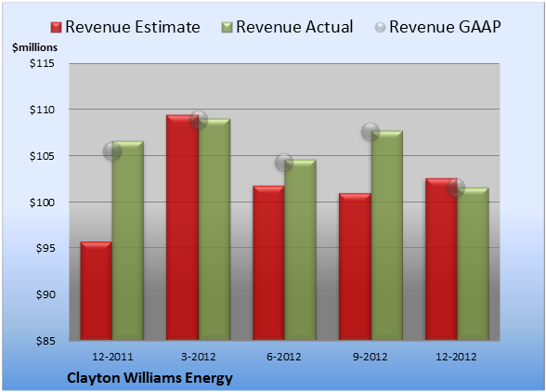This screenshot has width=546, height=392.
Task: Select the red estimate bar for 6-2012
Action: (268, 263)
